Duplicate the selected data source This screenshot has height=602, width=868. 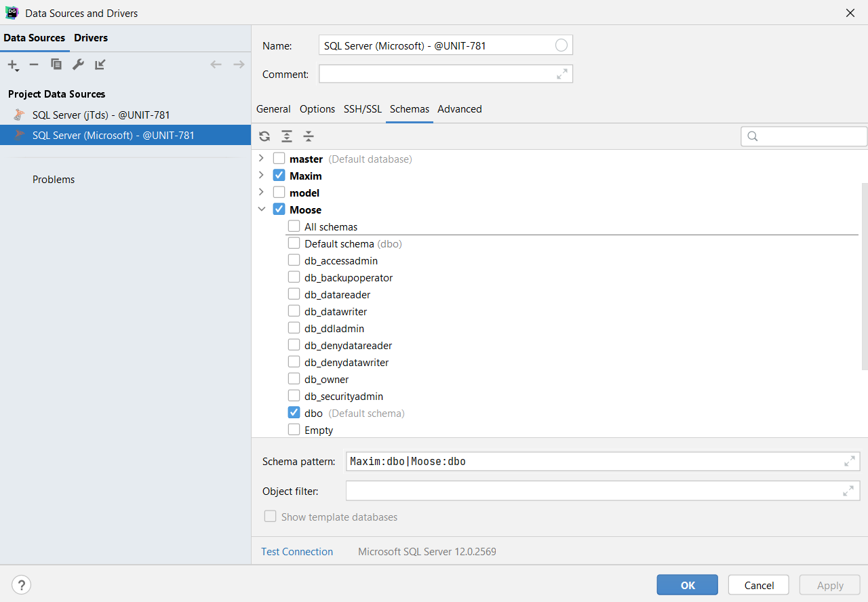click(x=56, y=64)
